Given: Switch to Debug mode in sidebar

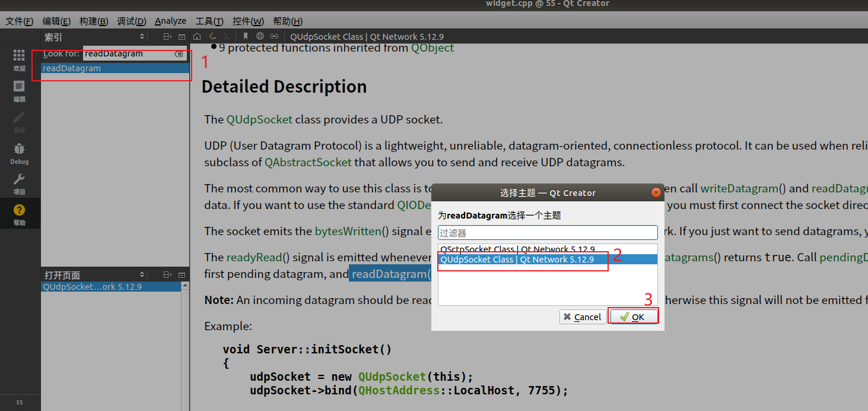Looking at the screenshot, I should click(x=19, y=153).
